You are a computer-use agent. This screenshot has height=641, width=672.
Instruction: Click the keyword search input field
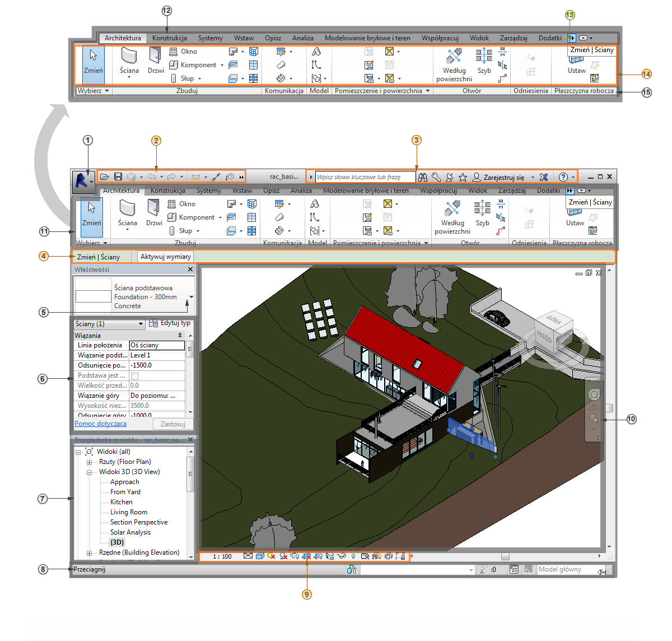(x=365, y=177)
